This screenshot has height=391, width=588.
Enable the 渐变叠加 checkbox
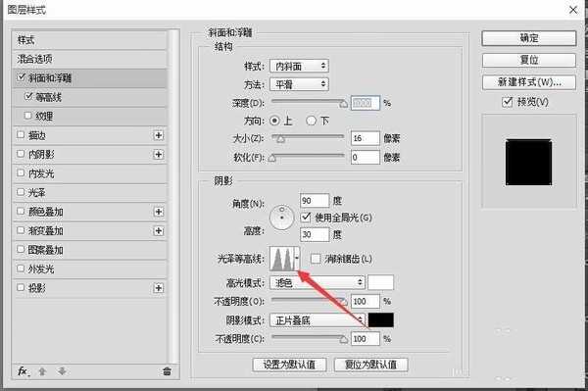[x=21, y=230]
